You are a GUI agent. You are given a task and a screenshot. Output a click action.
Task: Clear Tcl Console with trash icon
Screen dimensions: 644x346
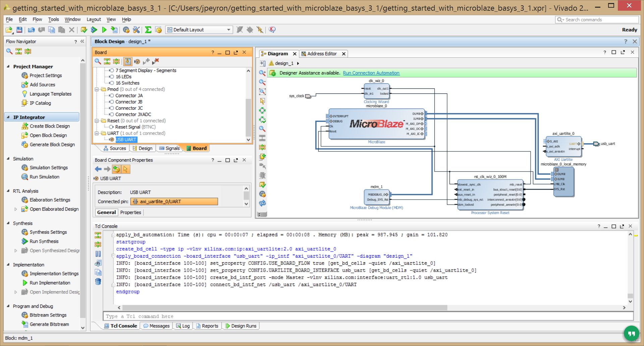pos(98,281)
